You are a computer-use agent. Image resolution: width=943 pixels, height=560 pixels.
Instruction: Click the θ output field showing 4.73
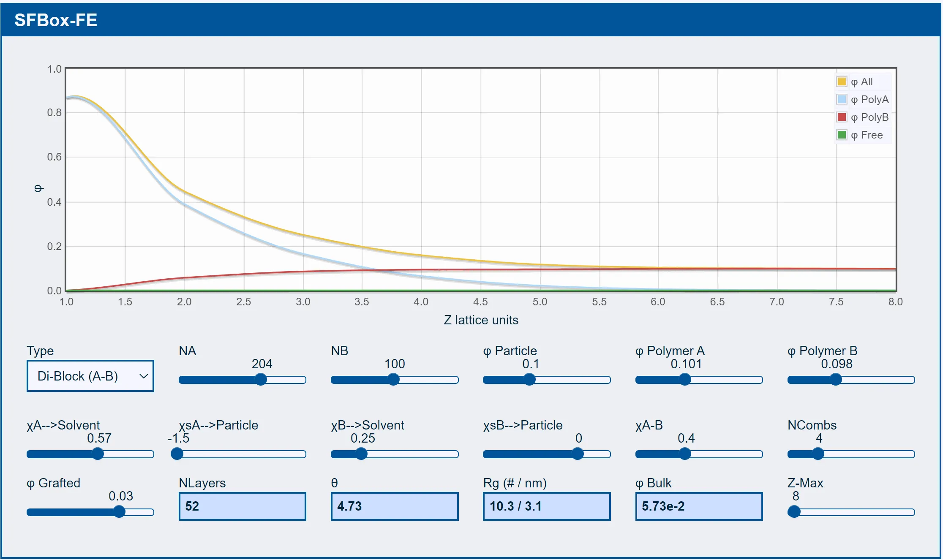point(395,506)
